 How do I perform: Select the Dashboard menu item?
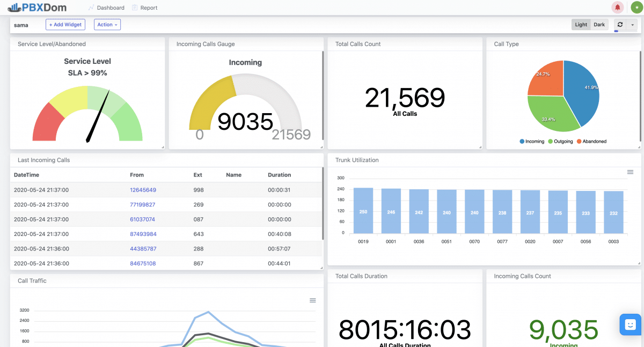[x=110, y=8]
